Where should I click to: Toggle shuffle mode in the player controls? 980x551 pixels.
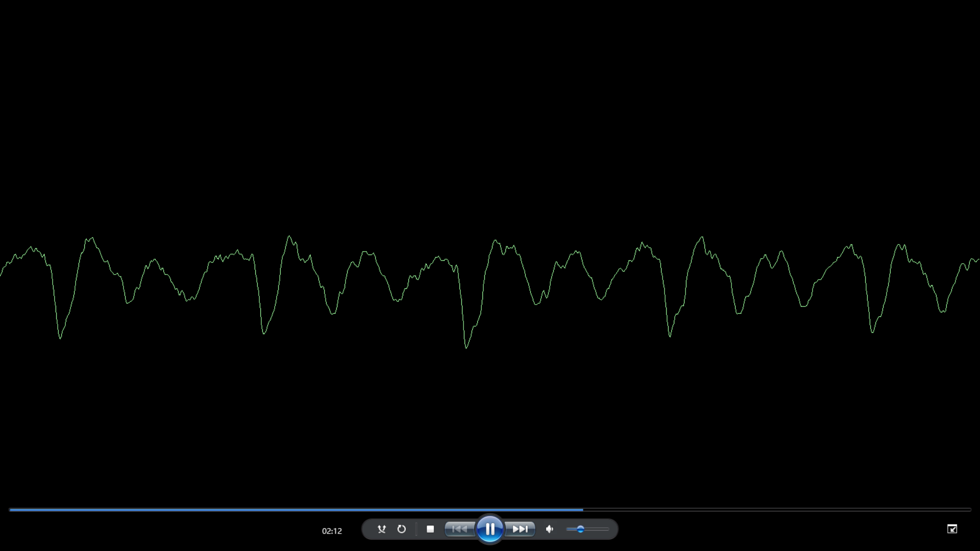381,529
